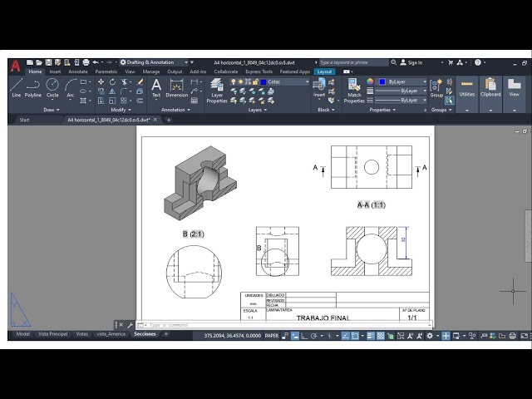The width and height of the screenshot is (532, 399).
Task: Open the Insert ribbon tab
Action: (55, 71)
